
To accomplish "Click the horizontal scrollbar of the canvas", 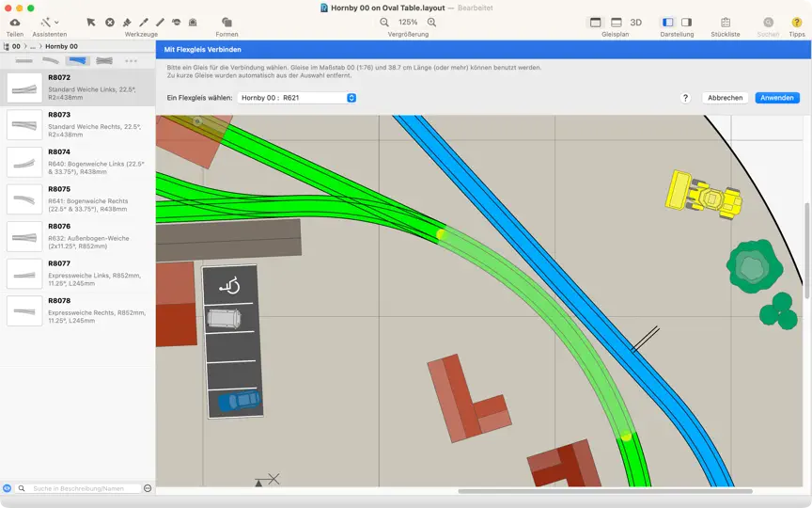I will [605, 491].
